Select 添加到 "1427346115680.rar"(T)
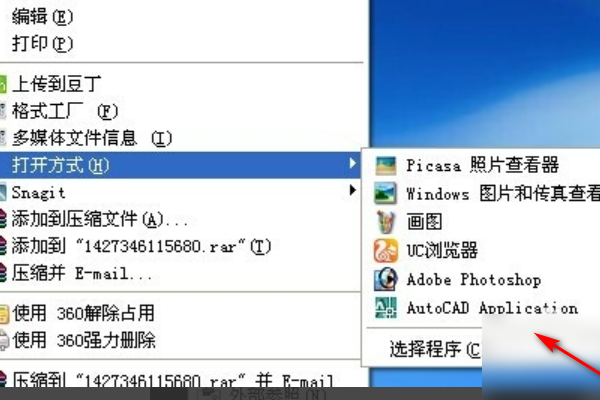 pyautogui.click(x=141, y=246)
